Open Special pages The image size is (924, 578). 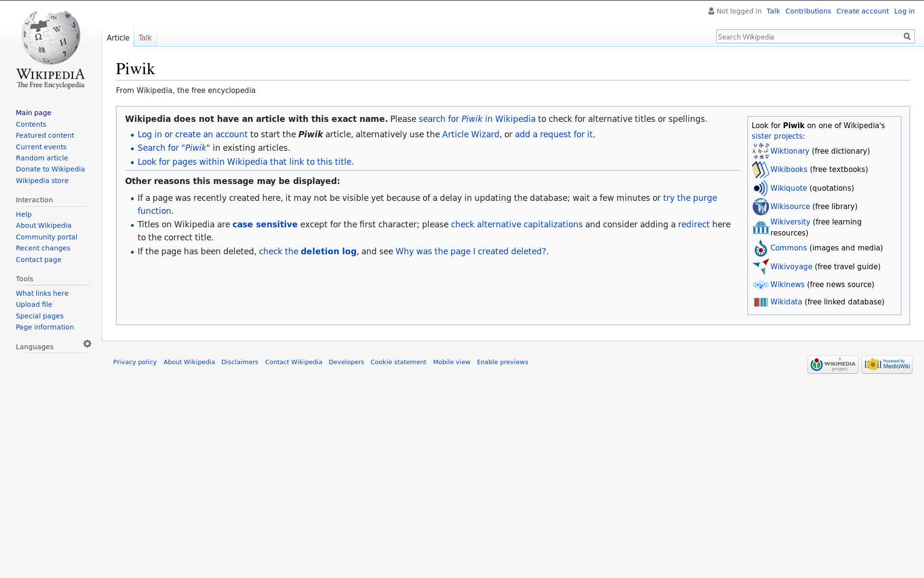pos(39,316)
